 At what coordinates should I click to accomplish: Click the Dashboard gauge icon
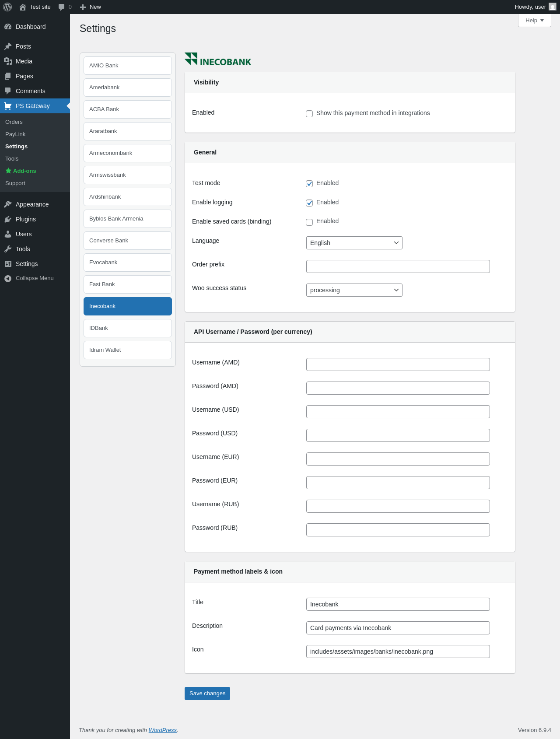point(8,27)
